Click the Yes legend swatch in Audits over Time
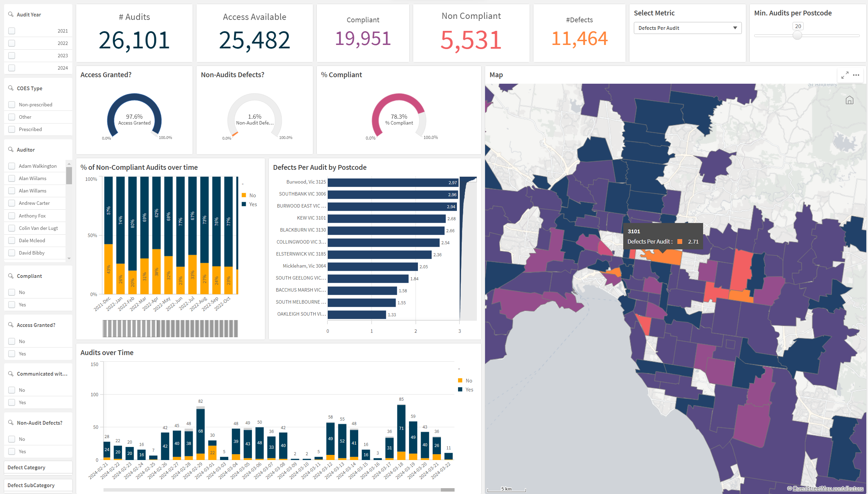This screenshot has width=868, height=494. (x=460, y=389)
